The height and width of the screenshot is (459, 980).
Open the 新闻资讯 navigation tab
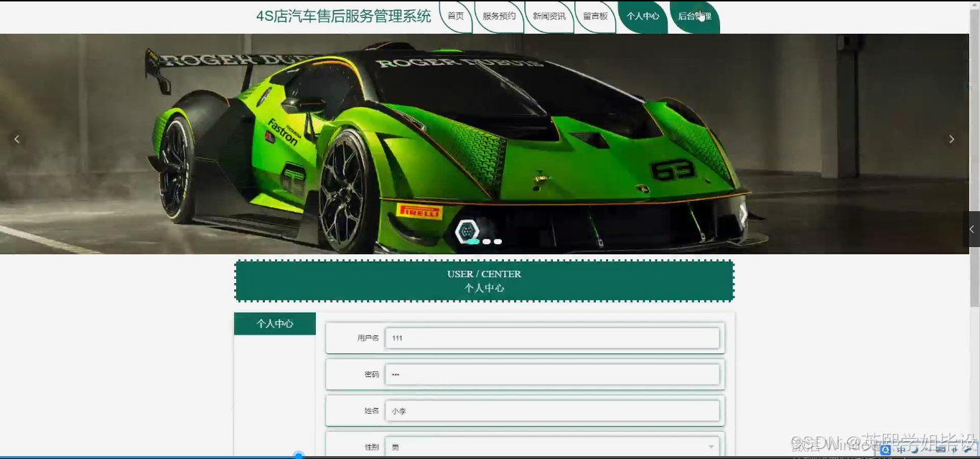pos(549,17)
